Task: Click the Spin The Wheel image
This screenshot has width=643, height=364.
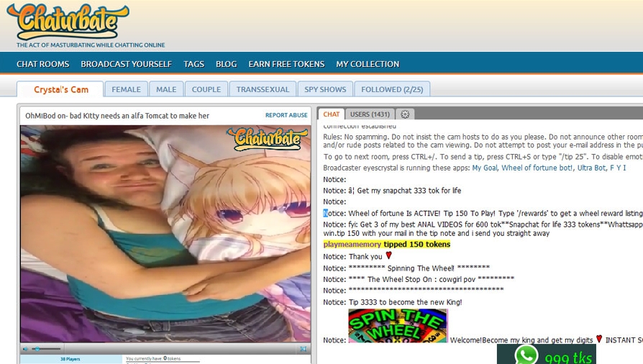Action: tap(397, 325)
